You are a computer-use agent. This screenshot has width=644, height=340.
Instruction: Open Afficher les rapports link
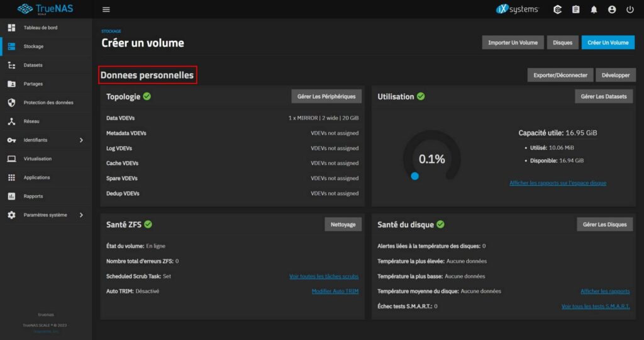605,291
